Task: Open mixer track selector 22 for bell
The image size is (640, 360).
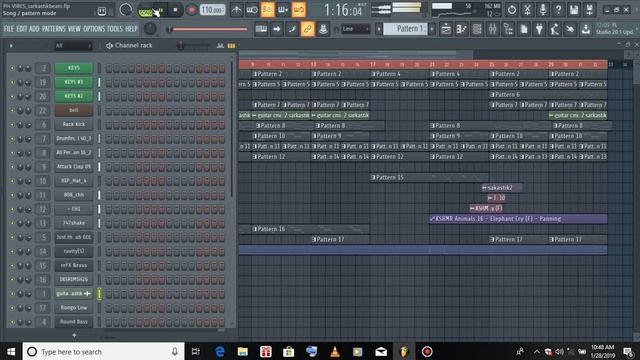Action: point(43,110)
